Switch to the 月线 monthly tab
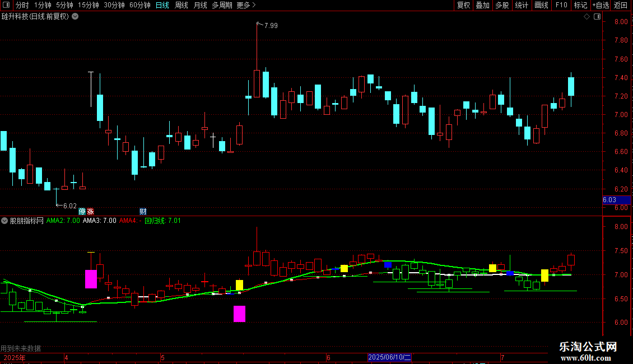Screen dimensions: 633x364 pyautogui.click(x=200, y=5)
